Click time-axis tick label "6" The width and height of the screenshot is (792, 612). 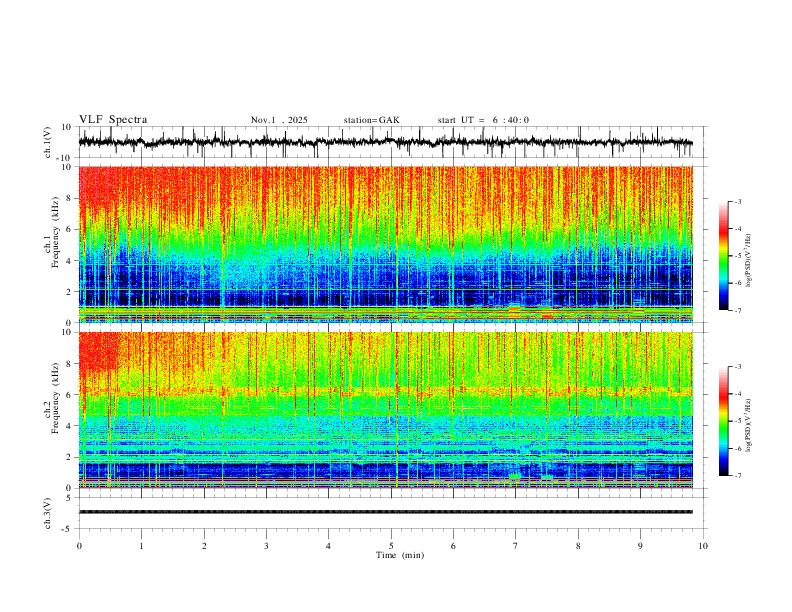pyautogui.click(x=453, y=546)
